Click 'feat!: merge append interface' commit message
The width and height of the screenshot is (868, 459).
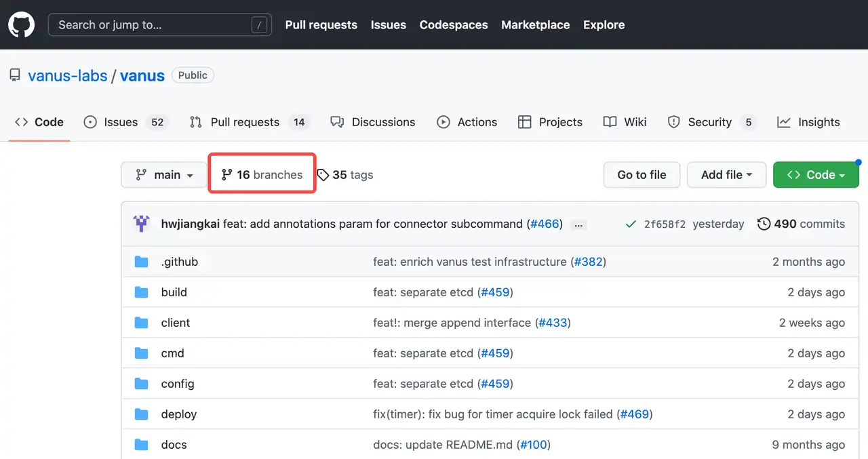point(452,323)
